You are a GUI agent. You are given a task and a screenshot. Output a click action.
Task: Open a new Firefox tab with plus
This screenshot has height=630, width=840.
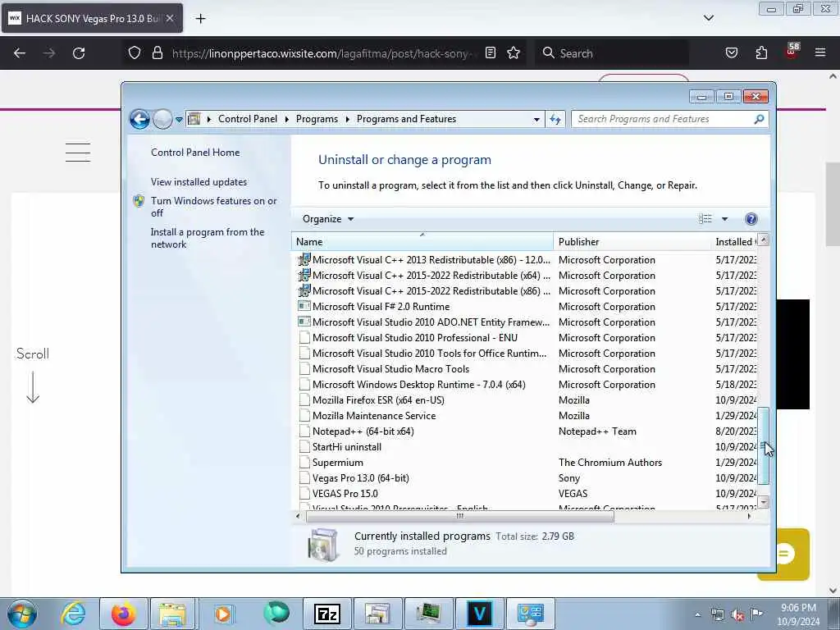click(200, 19)
